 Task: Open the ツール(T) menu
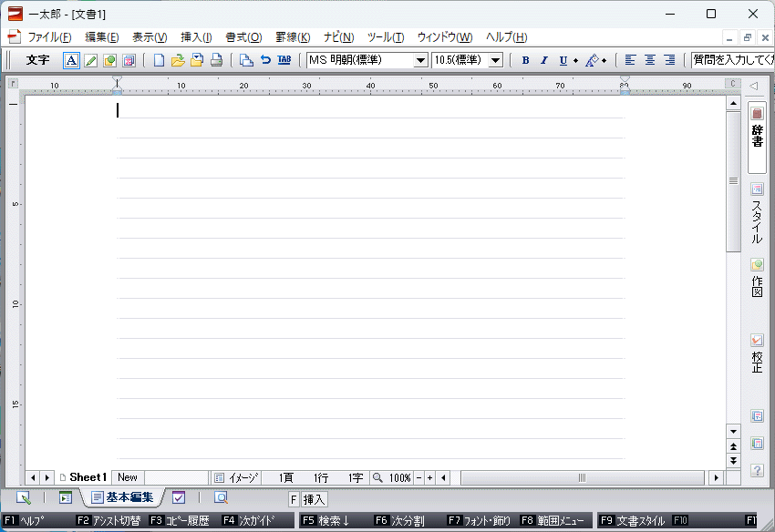pyautogui.click(x=386, y=37)
